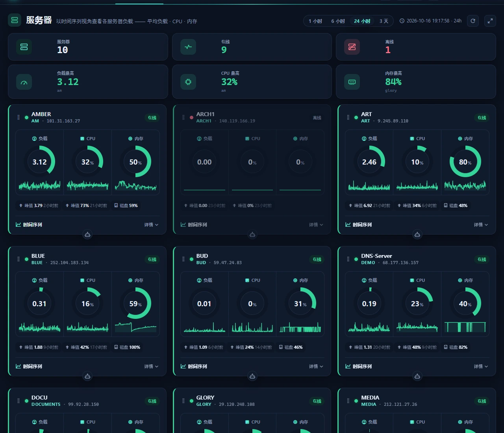Click the robot icon below BLUE card
Screen dimensions: 504x433
pyautogui.click(x=87, y=376)
